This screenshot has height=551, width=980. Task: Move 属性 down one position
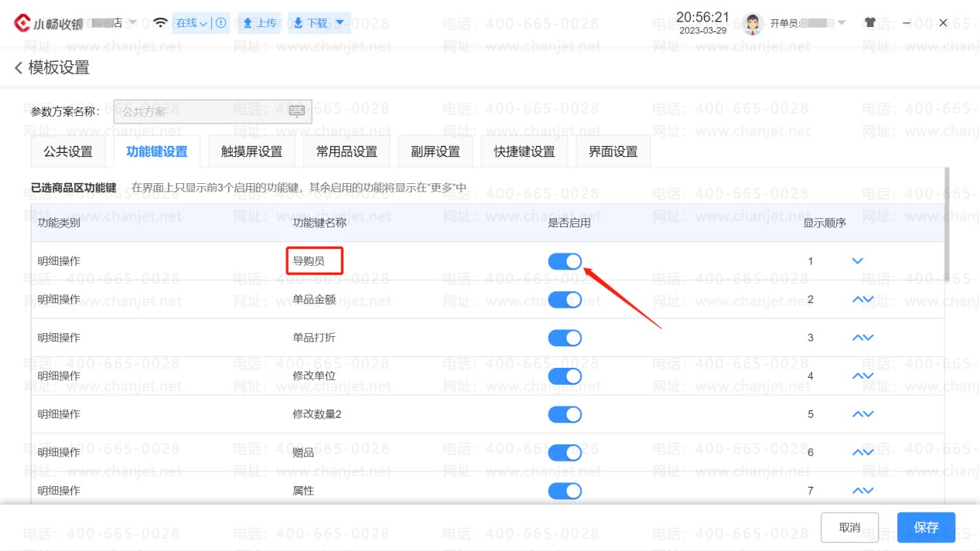click(x=869, y=491)
